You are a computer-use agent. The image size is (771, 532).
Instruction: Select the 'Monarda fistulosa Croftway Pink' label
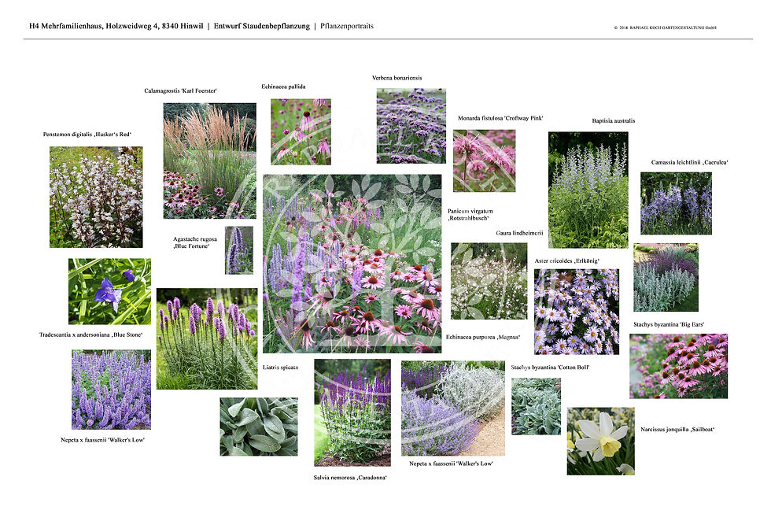pyautogui.click(x=500, y=118)
